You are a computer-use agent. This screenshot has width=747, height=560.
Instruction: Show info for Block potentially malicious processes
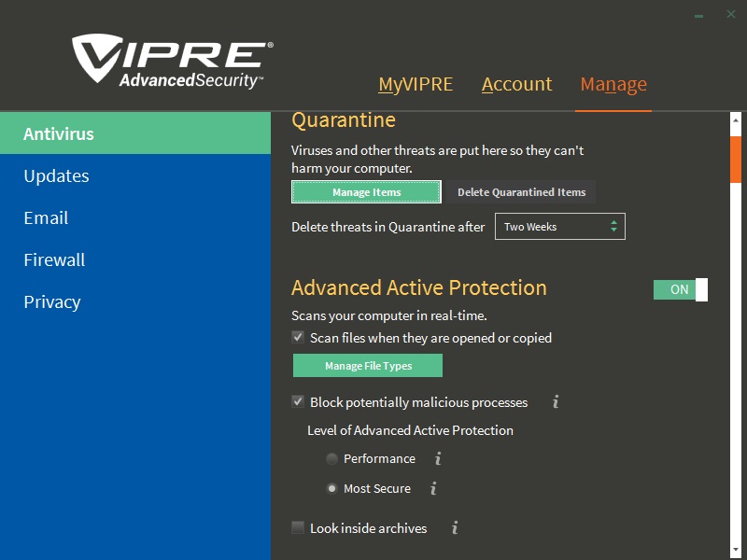pos(556,402)
